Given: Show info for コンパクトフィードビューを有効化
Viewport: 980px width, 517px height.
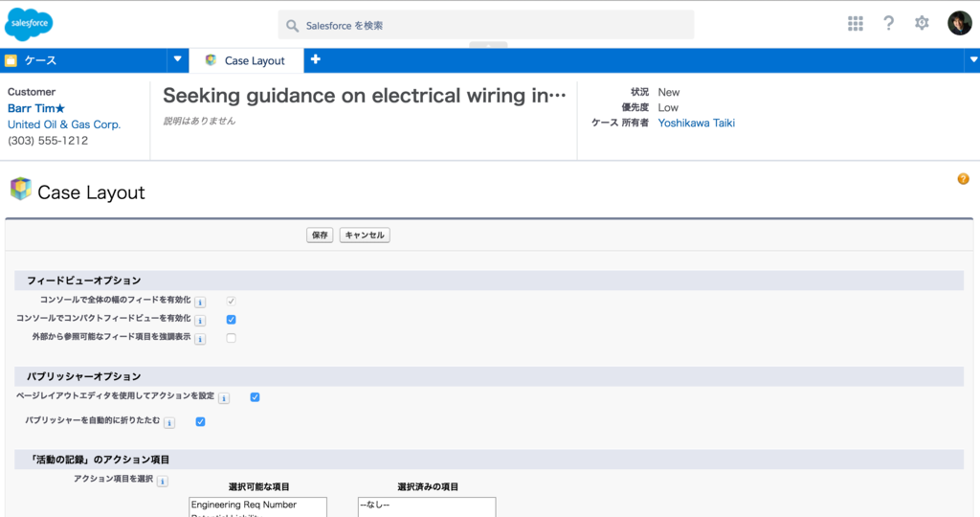Looking at the screenshot, I should click(200, 321).
